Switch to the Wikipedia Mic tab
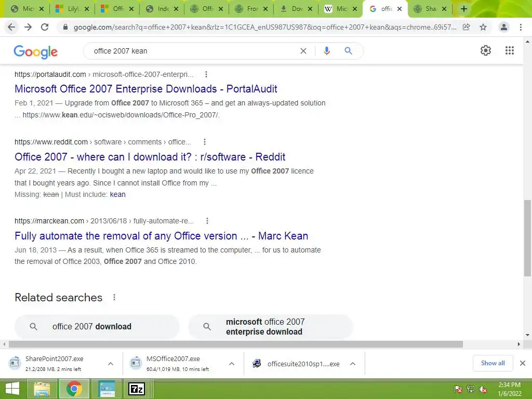 point(337,9)
